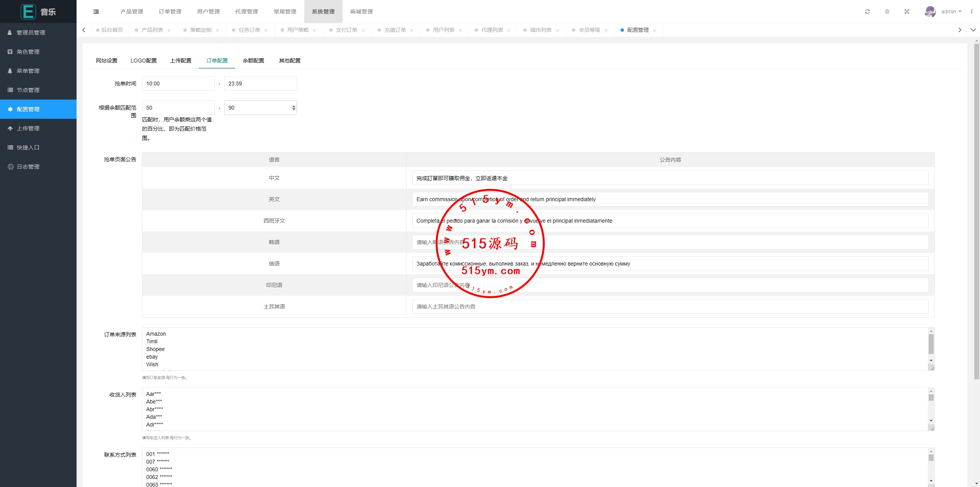Open 日志管理 in the sidebar
The width and height of the screenshot is (980, 487).
(28, 167)
